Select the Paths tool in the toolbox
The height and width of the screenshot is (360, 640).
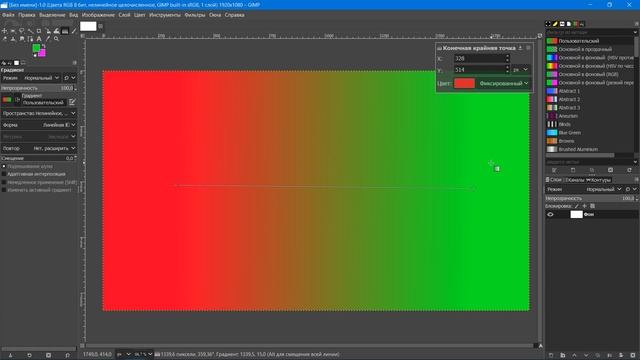click(x=31, y=39)
